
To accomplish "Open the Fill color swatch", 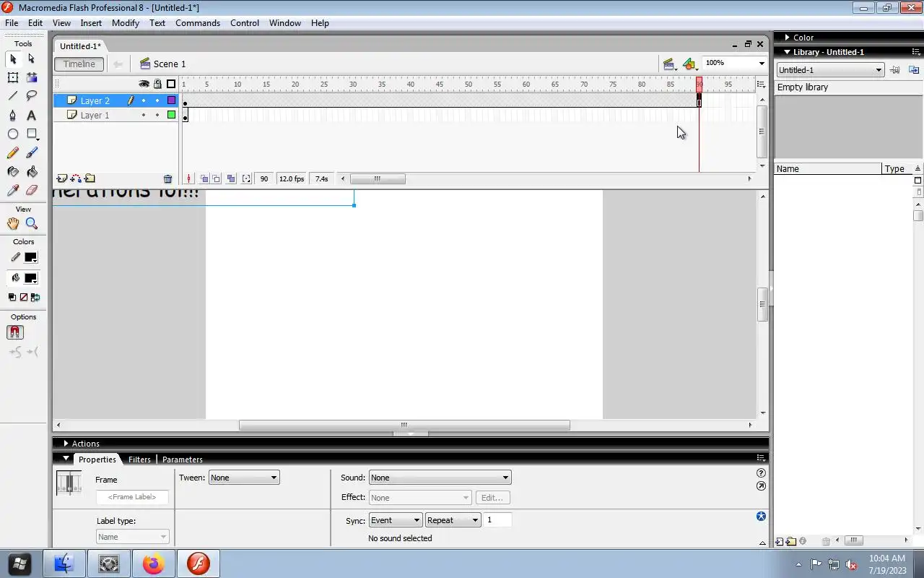I will pyautogui.click(x=30, y=278).
